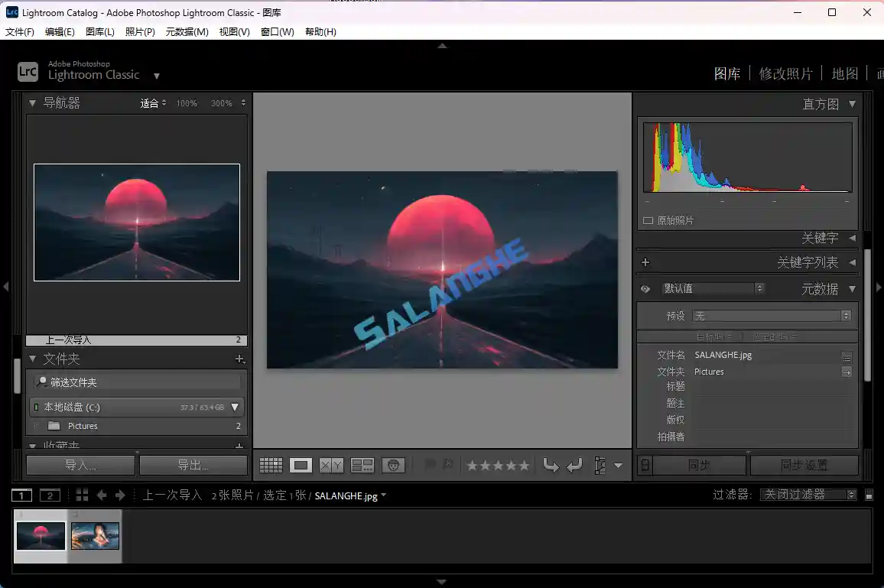Screen dimensions: 884x588
Task: Rotate photo right with clockwise arrow
Action: [573, 464]
